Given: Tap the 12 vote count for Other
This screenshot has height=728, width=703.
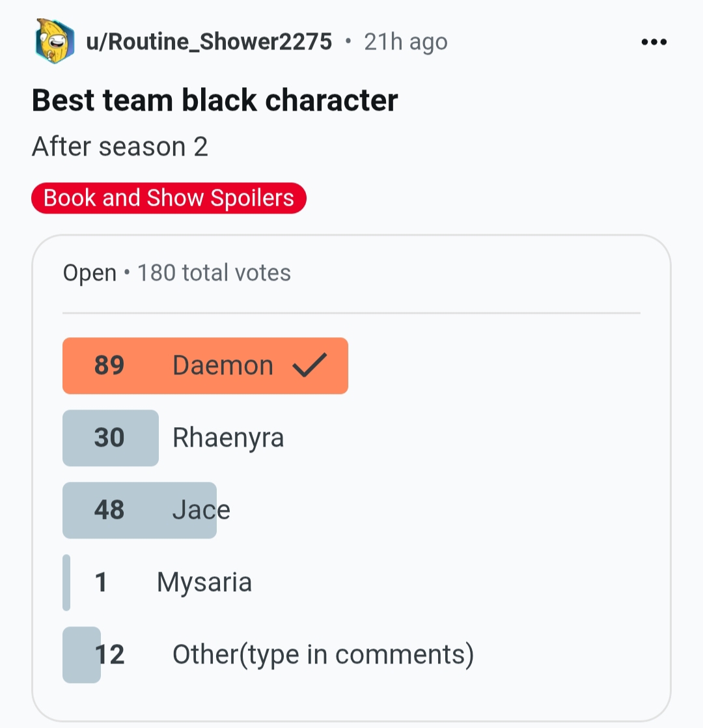Looking at the screenshot, I should coord(109,654).
